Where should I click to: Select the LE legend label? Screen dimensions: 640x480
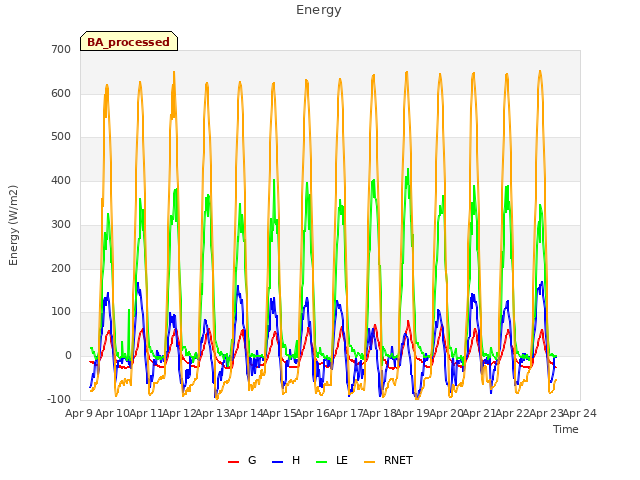(x=342, y=460)
